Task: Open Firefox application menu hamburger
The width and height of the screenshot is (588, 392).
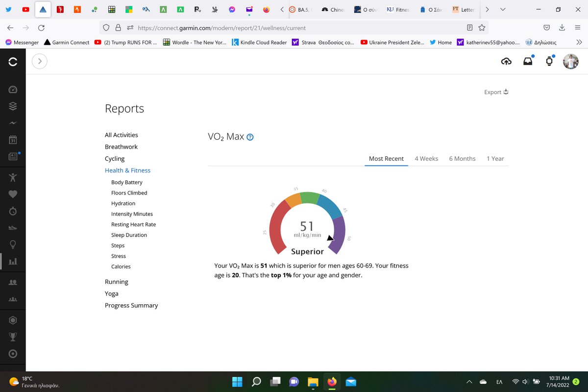Action: point(578,28)
